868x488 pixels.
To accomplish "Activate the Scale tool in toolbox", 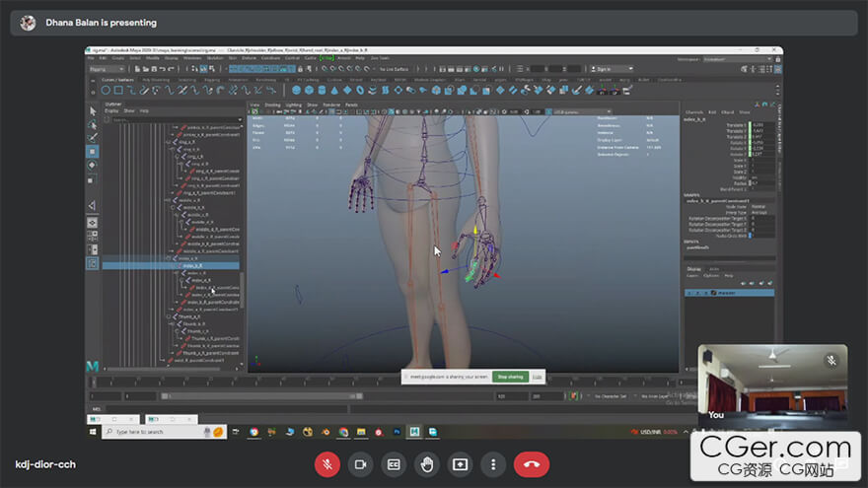I will click(x=93, y=179).
